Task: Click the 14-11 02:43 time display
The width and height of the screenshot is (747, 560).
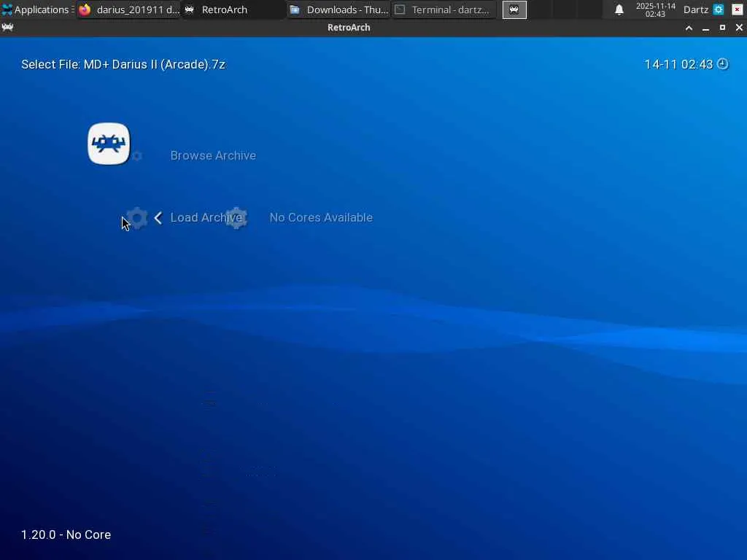Action: point(678,64)
